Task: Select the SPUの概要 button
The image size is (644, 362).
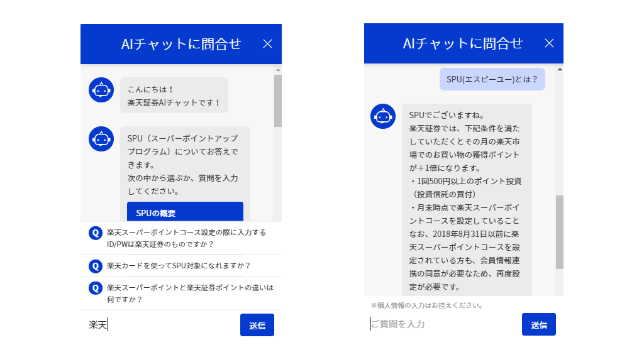Action: pyautogui.click(x=185, y=212)
